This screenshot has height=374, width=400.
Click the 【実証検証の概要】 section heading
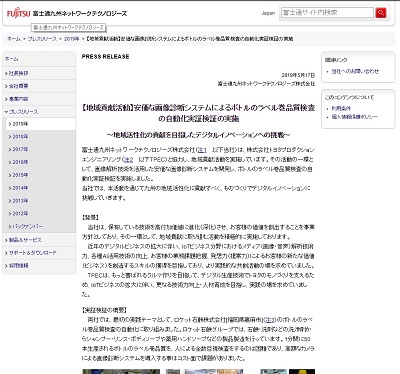coord(104,310)
